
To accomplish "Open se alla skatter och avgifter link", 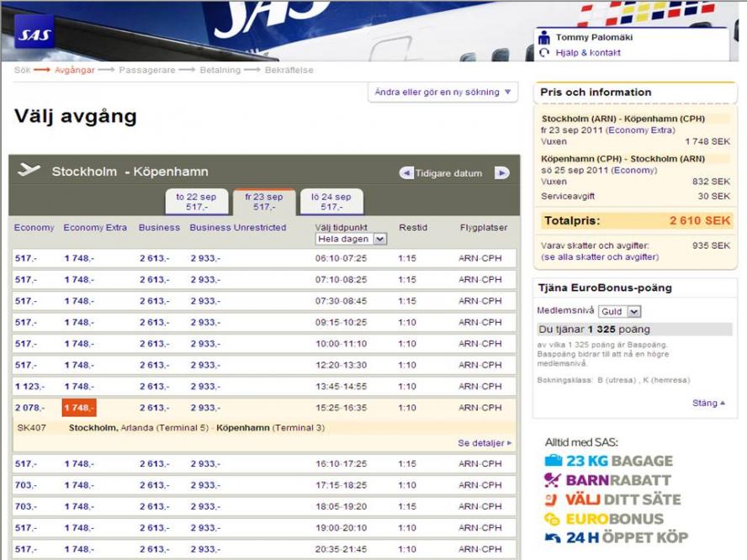I will (x=600, y=257).
